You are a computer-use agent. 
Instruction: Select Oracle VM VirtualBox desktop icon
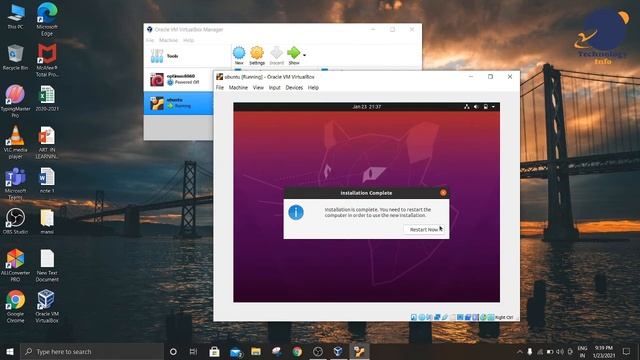[47, 307]
